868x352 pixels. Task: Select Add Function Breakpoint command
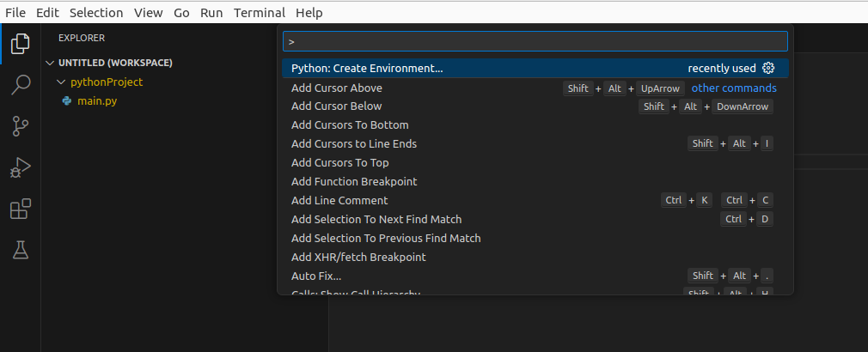(x=354, y=181)
